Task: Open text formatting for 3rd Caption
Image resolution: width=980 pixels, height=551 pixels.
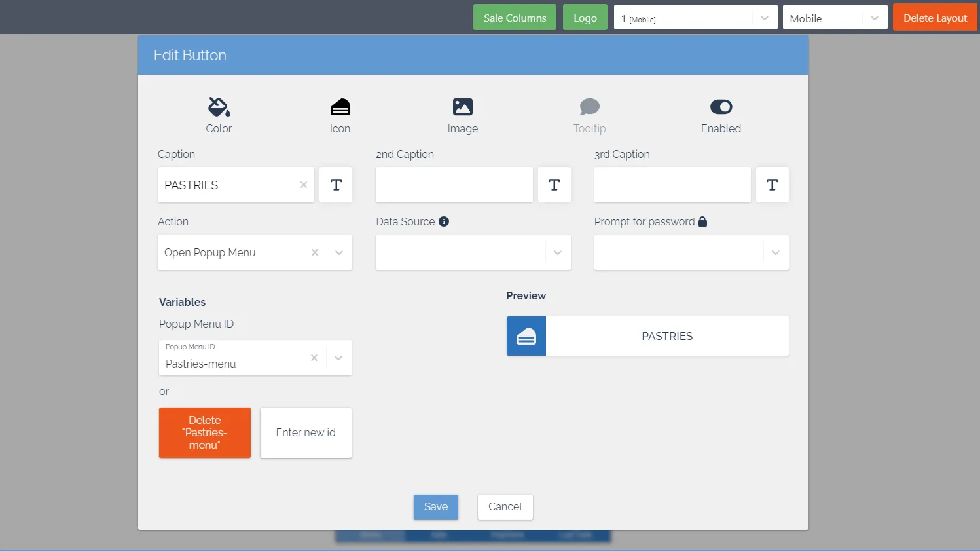Action: pyautogui.click(x=772, y=185)
